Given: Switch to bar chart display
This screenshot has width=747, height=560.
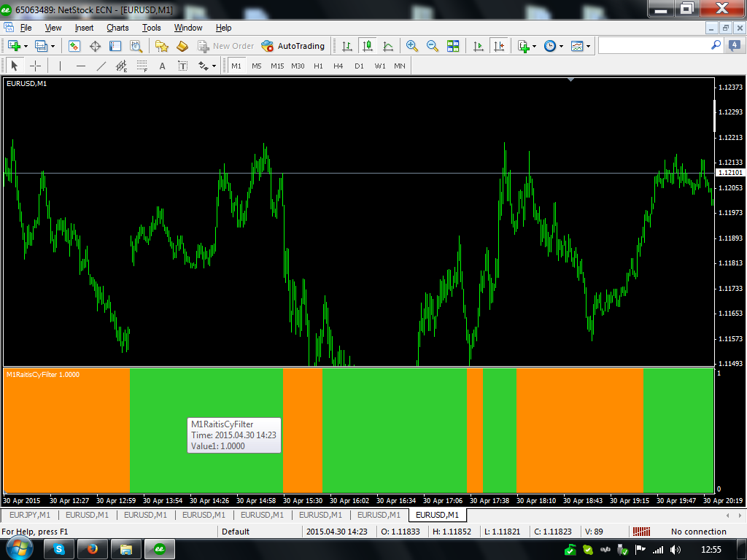Looking at the screenshot, I should point(347,46).
